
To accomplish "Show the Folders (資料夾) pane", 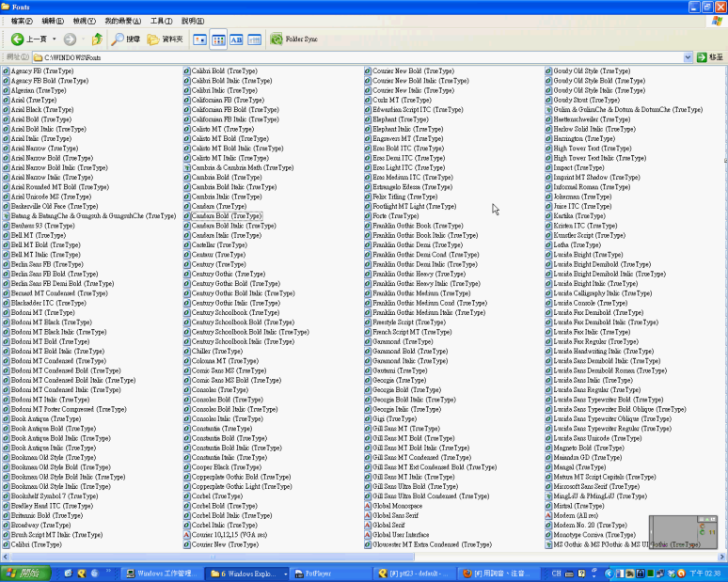I will coord(165,39).
